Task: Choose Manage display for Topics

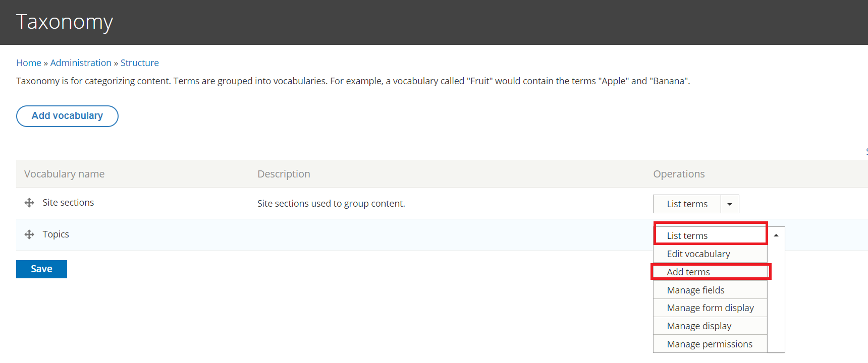Action: (x=699, y=326)
